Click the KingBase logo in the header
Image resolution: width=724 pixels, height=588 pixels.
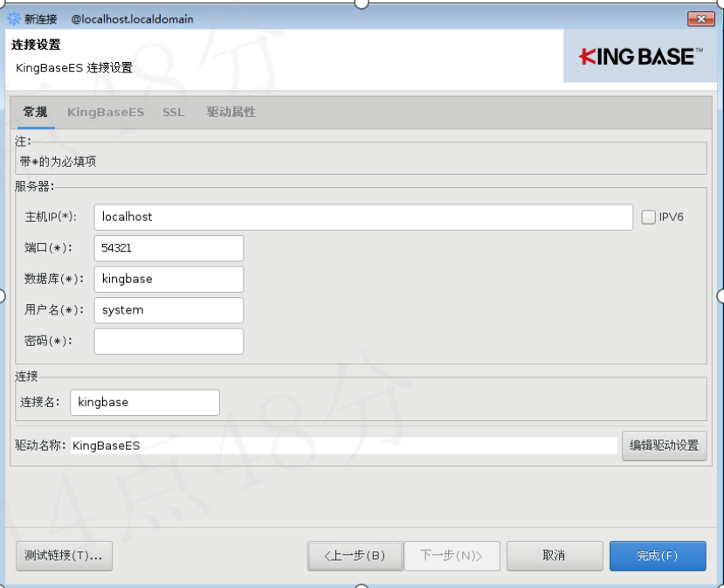[x=639, y=55]
